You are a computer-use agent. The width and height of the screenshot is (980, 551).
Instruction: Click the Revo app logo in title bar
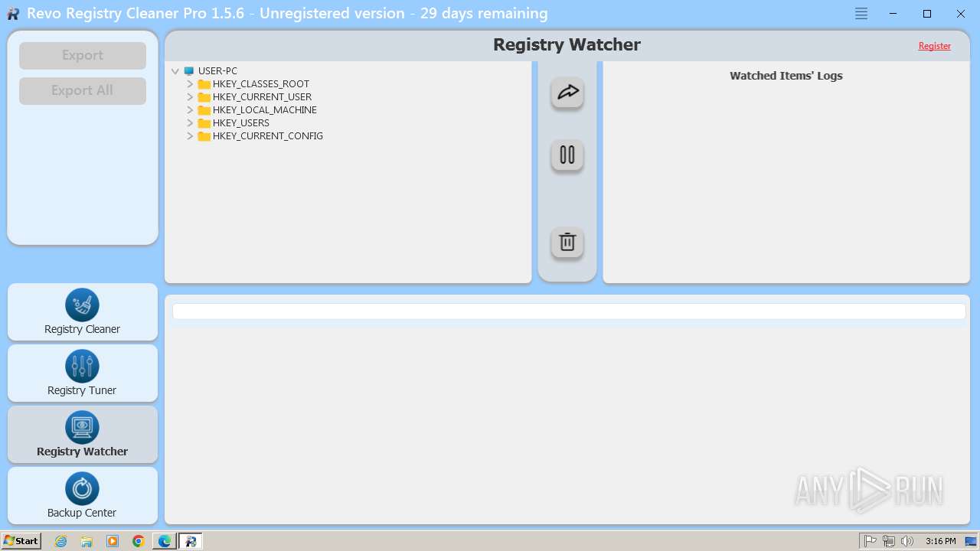coord(13,14)
